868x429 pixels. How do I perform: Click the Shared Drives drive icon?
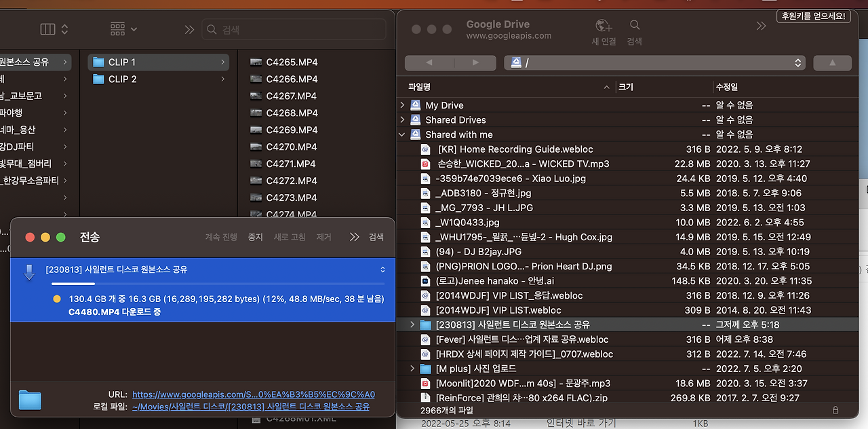click(x=415, y=120)
